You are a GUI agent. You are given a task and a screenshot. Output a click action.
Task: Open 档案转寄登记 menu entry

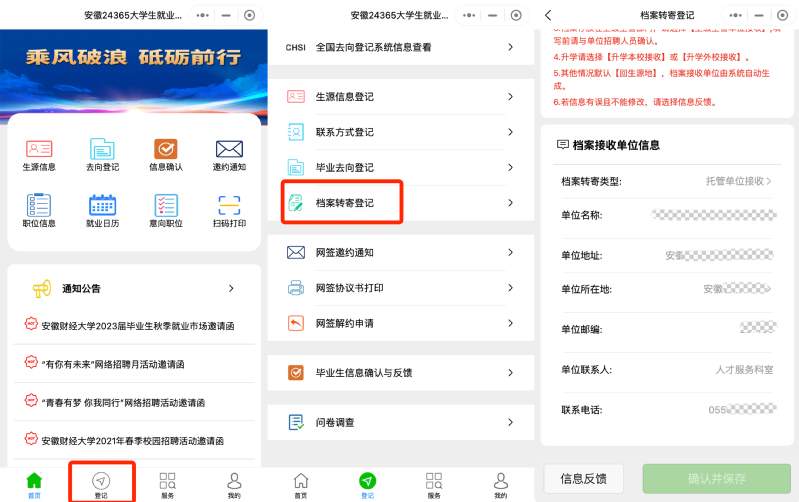pos(345,203)
